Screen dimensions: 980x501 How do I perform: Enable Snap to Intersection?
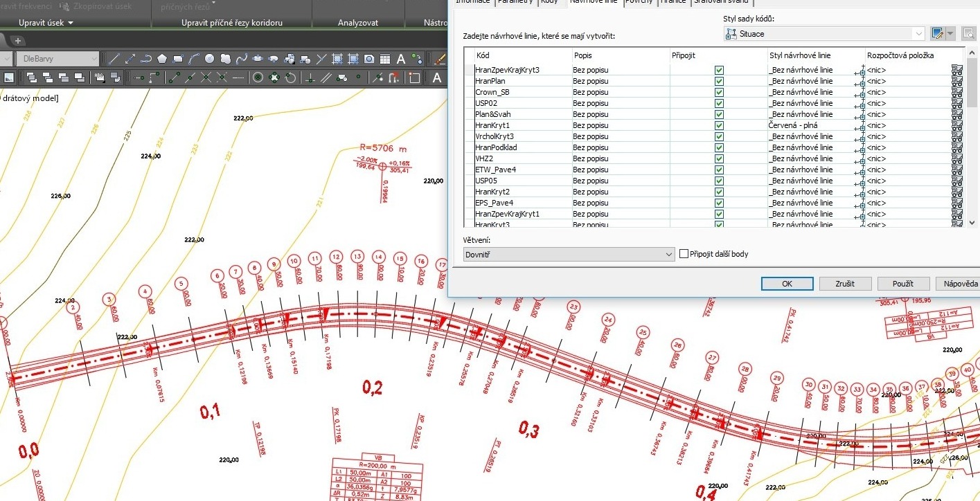click(x=206, y=78)
